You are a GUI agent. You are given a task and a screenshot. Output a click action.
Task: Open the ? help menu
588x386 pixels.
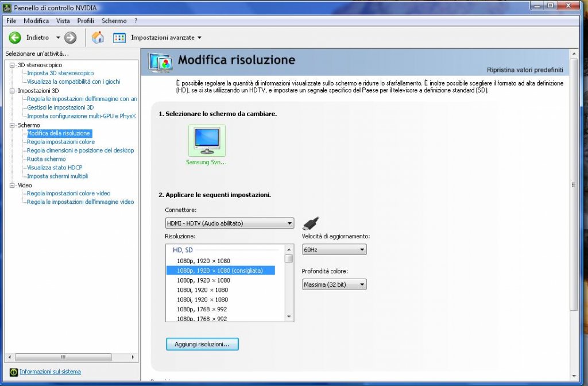136,21
